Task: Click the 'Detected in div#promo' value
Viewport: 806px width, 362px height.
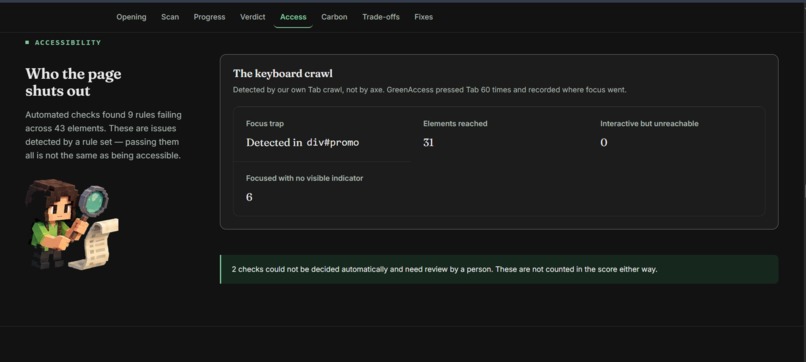Action: tap(302, 142)
